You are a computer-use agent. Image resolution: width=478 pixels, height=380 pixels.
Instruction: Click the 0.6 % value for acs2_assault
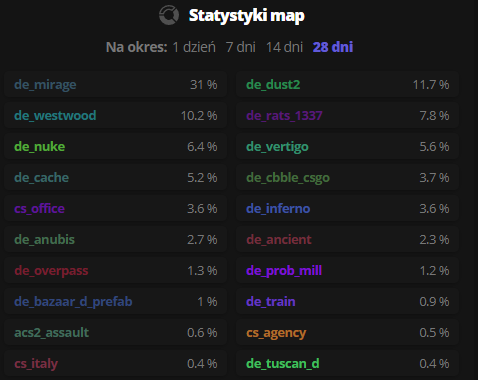(x=202, y=333)
